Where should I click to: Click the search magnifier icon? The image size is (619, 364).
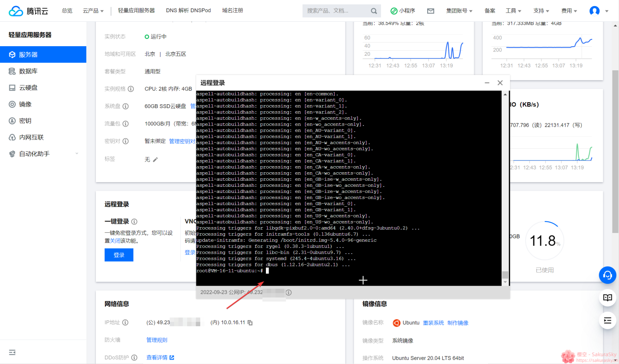click(x=374, y=11)
